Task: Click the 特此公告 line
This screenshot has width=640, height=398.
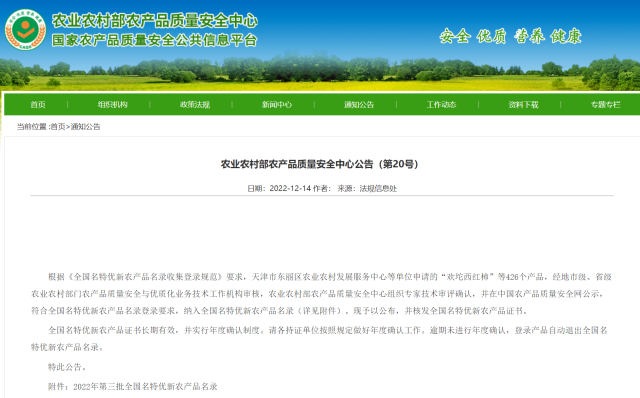Action: point(67,367)
